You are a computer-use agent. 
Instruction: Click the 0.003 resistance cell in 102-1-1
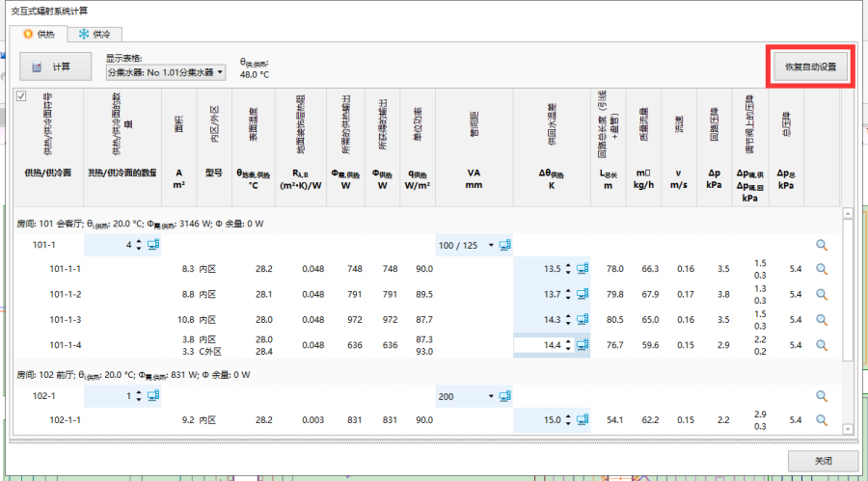point(312,420)
